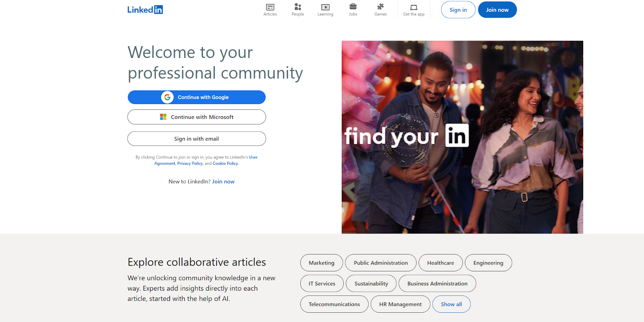
Task: Select the Public Administration topic pill
Action: tap(381, 263)
